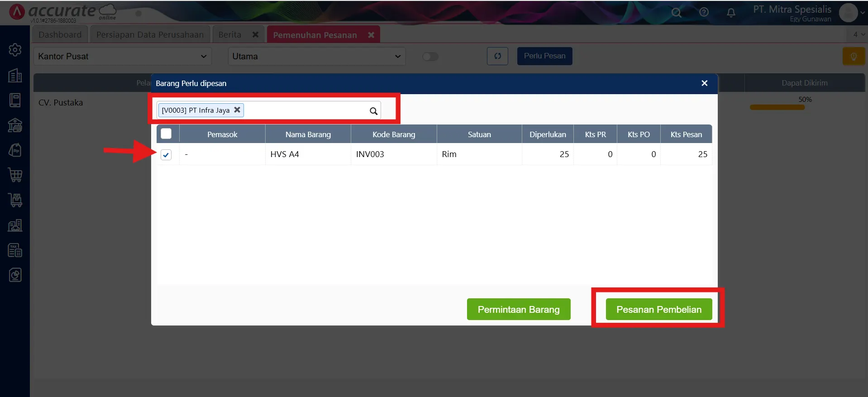Click the HVS A4 item name cell
Image resolution: width=868 pixels, height=397 pixels.
(x=308, y=154)
